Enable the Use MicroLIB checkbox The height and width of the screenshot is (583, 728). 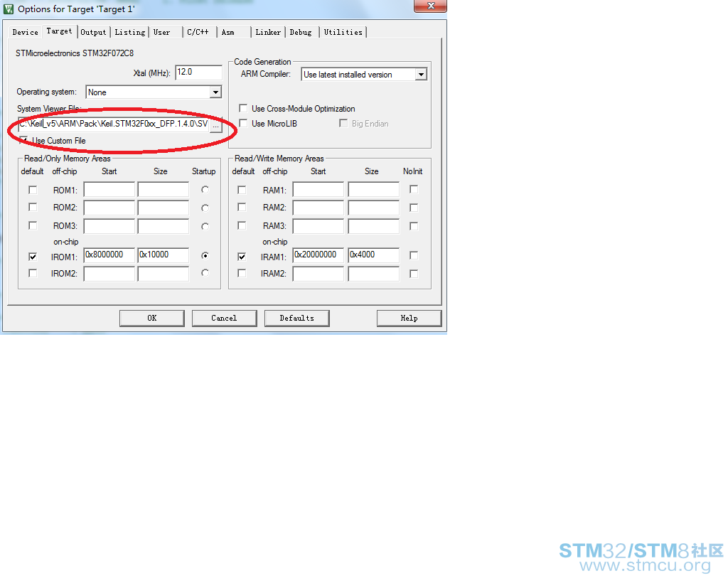pos(243,123)
